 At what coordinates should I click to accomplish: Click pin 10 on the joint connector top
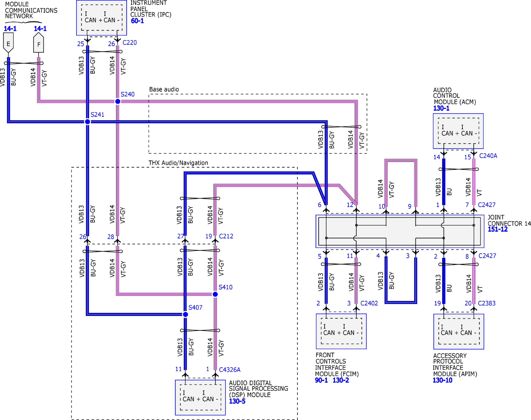(382, 207)
